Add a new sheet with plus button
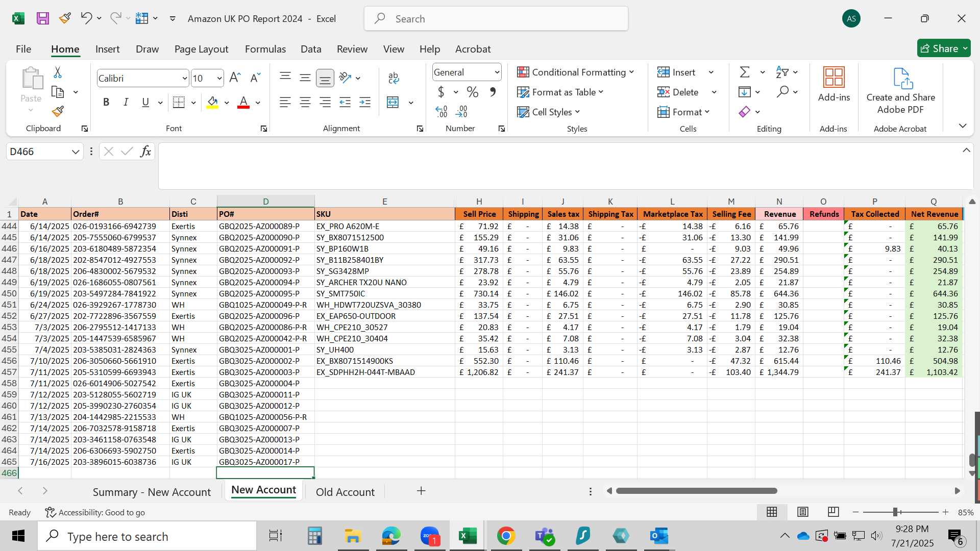 (421, 491)
